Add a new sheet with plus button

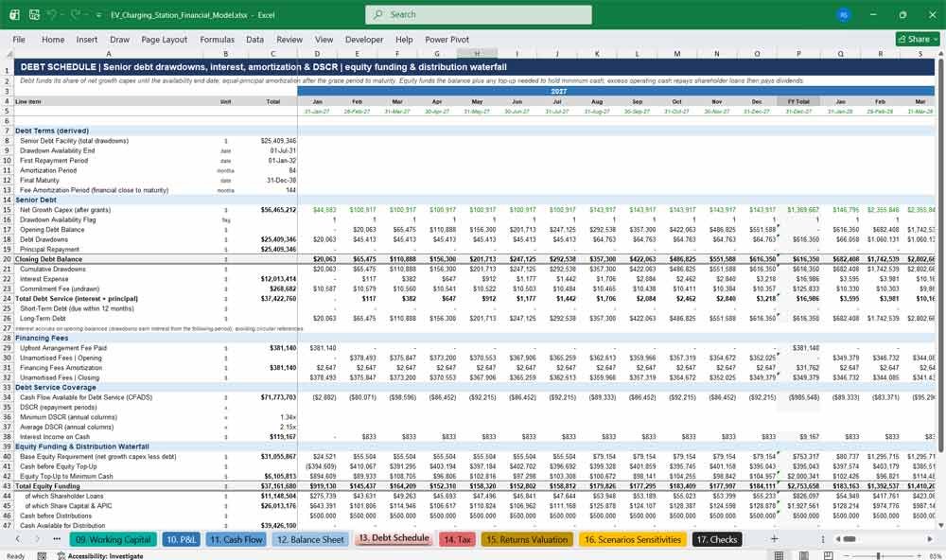[774, 539]
